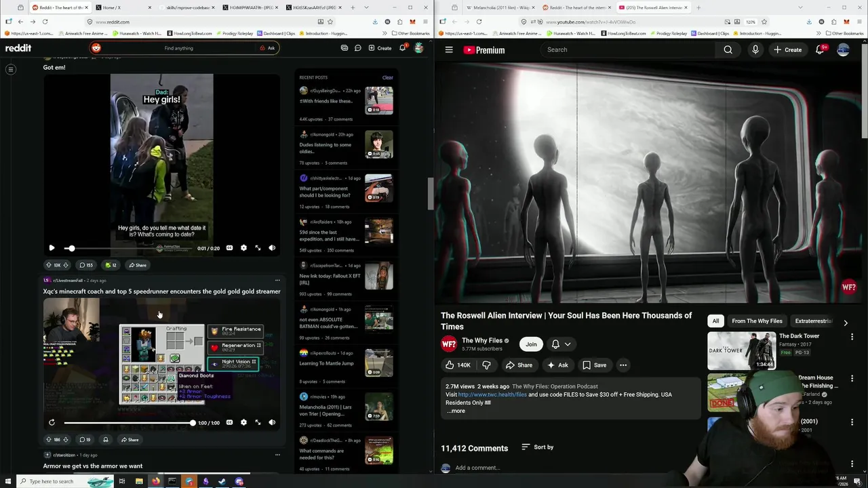Seek on Xqc minecraft video progress bar
868x488 pixels.
[130, 423]
